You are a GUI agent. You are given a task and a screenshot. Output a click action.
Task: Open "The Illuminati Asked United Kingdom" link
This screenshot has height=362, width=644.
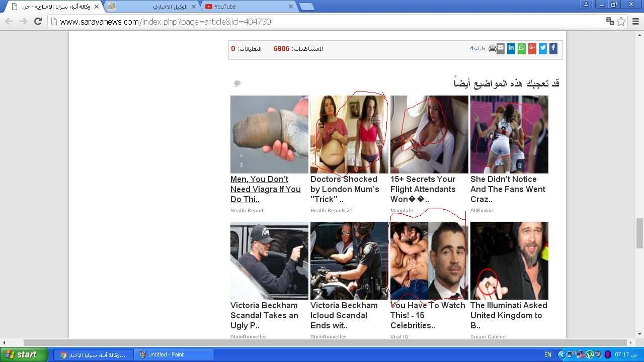pos(509,315)
